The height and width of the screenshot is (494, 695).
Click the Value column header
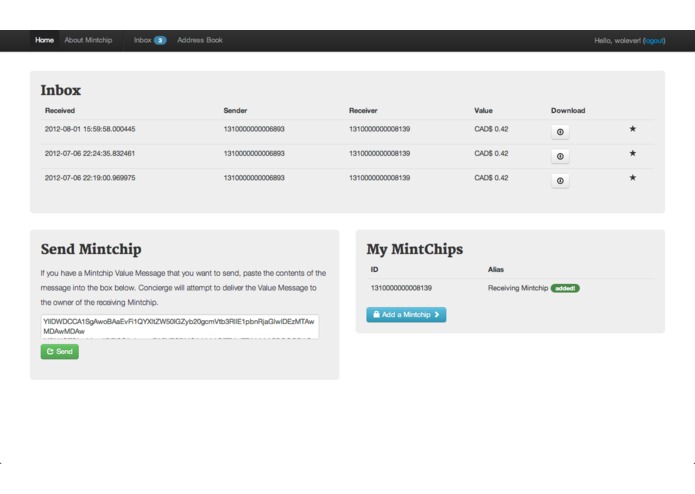483,111
